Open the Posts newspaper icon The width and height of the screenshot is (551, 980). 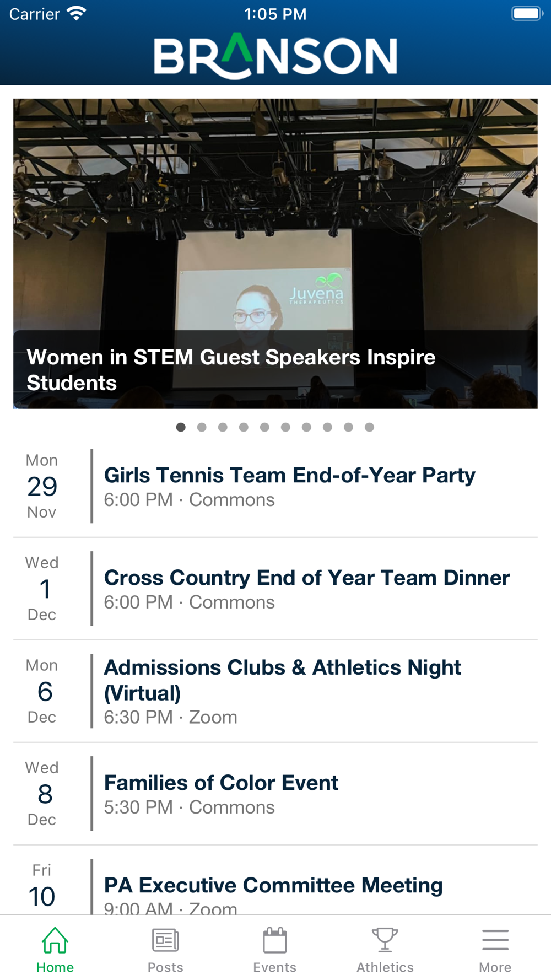click(165, 940)
